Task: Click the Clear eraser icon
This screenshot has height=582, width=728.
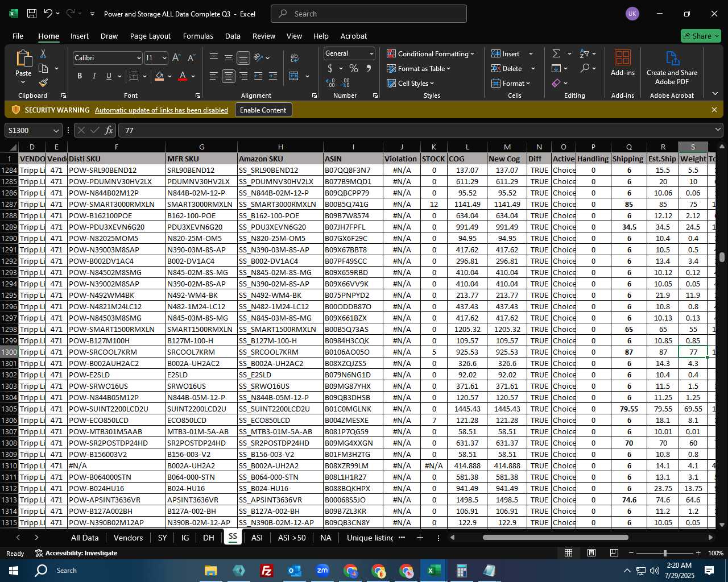Action: pos(556,83)
